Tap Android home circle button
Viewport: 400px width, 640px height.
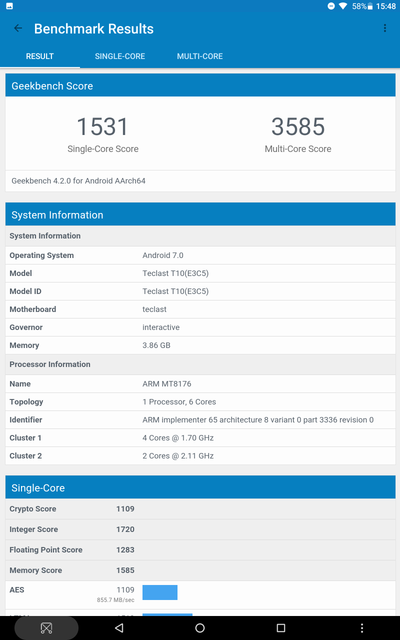[200, 628]
